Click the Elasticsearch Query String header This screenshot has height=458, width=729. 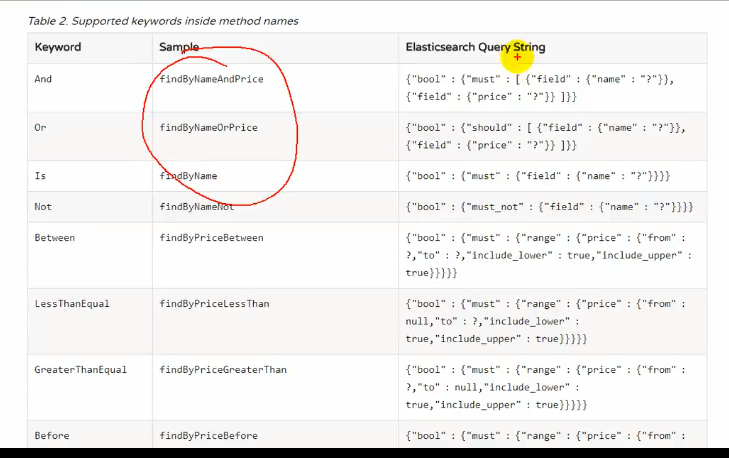click(x=475, y=47)
